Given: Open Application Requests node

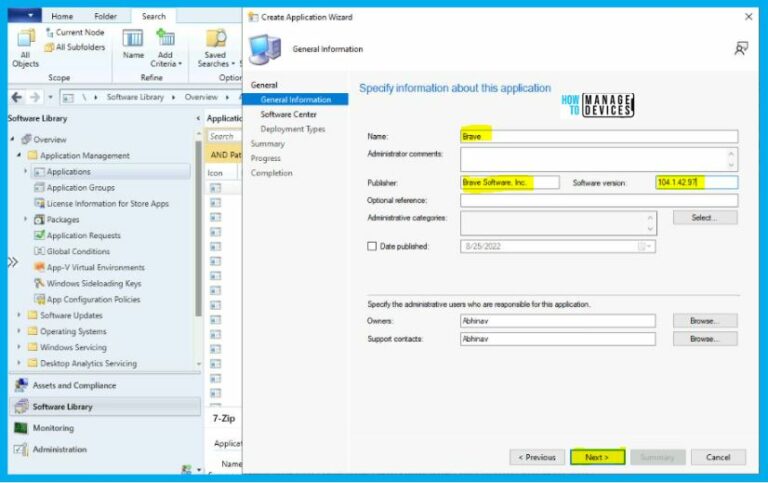Looking at the screenshot, I should click(83, 235).
